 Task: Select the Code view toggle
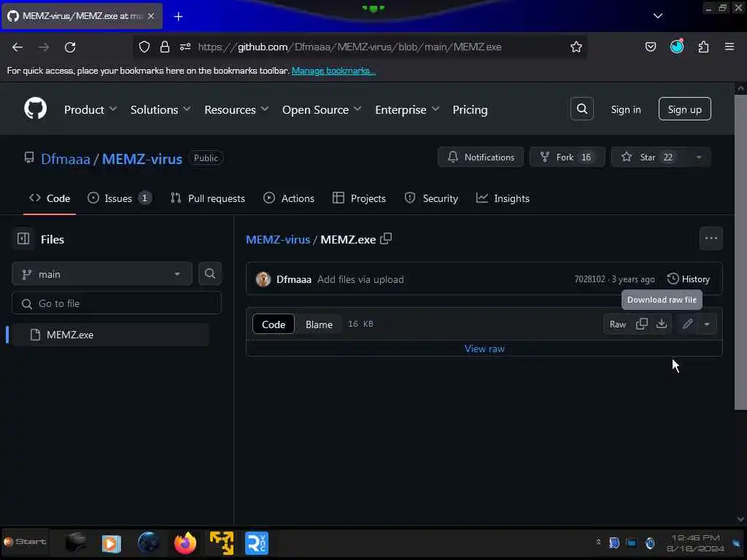[274, 324]
